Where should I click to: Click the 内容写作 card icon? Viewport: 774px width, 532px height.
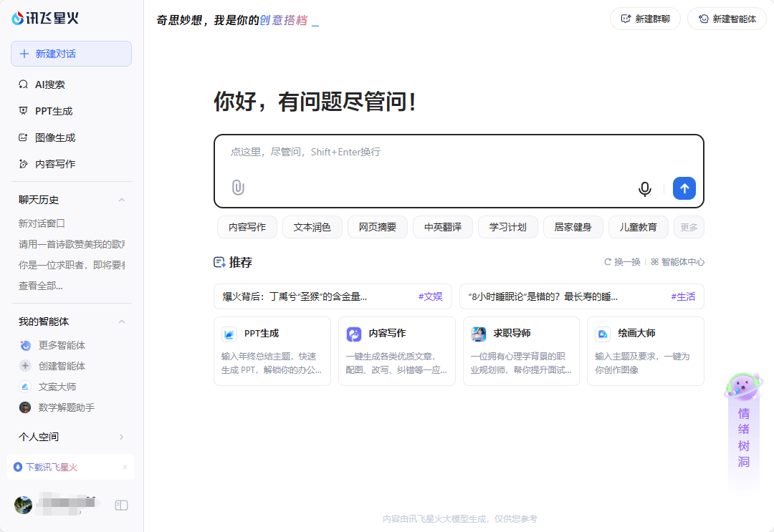(354, 334)
